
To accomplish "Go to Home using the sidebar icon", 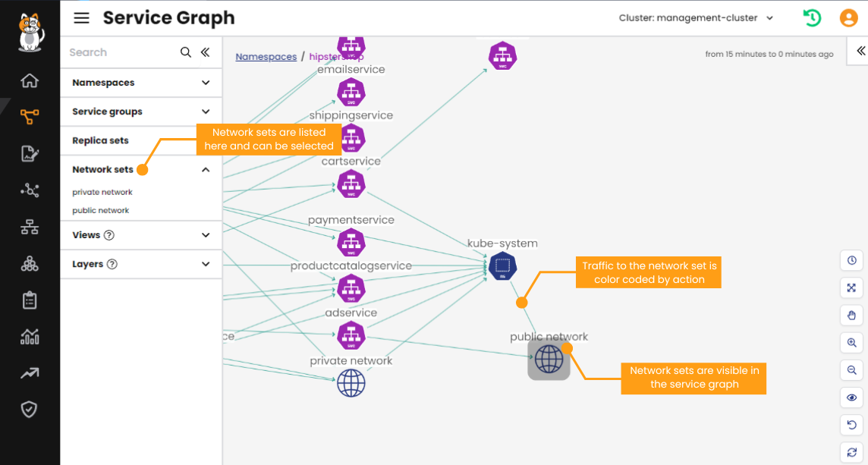I will pos(29,81).
